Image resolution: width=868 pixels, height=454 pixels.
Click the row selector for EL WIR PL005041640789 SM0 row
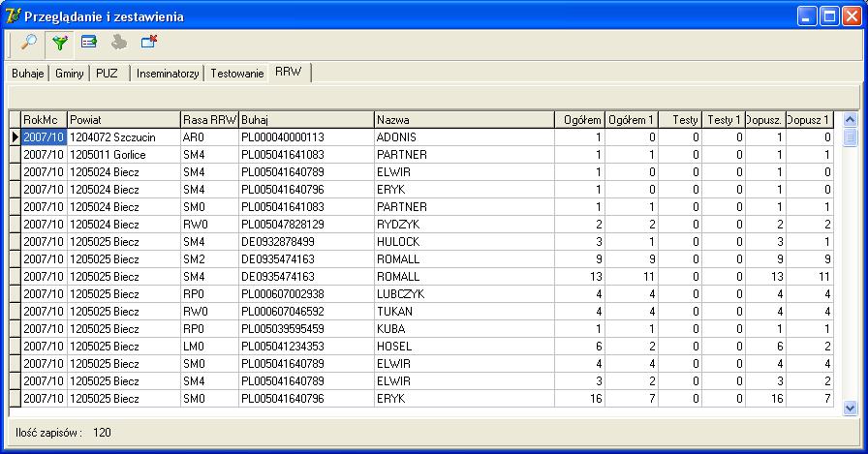pyautogui.click(x=15, y=364)
